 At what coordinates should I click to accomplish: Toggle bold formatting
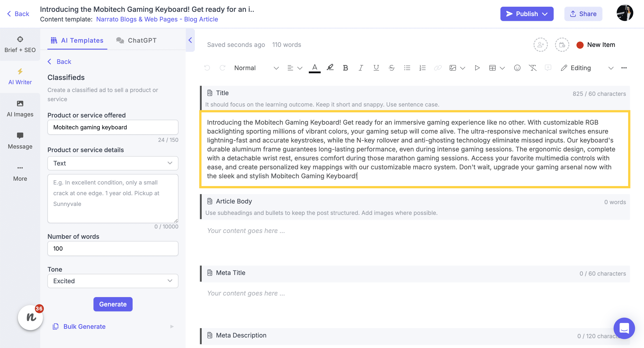tap(345, 68)
